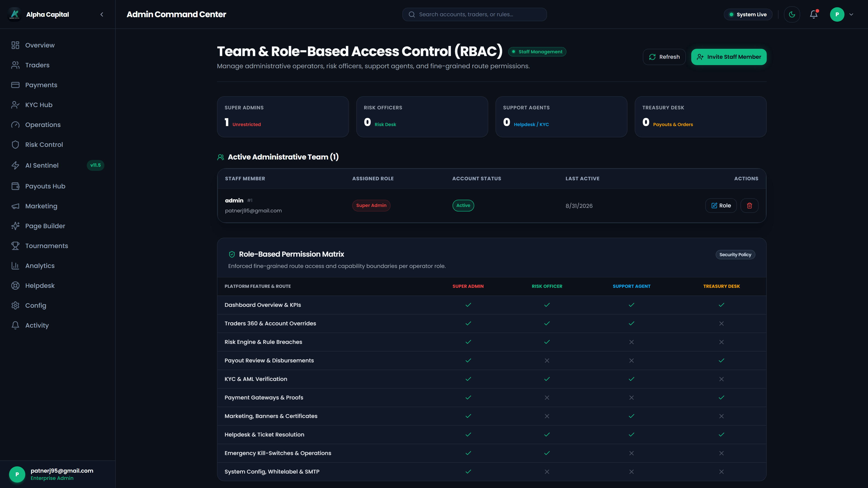
Task: Focus the search accounts, traders, or rules field
Action: click(x=474, y=14)
